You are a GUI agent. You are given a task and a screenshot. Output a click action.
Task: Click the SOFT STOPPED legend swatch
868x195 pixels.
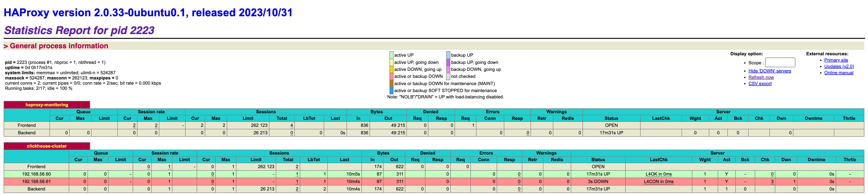[391, 91]
